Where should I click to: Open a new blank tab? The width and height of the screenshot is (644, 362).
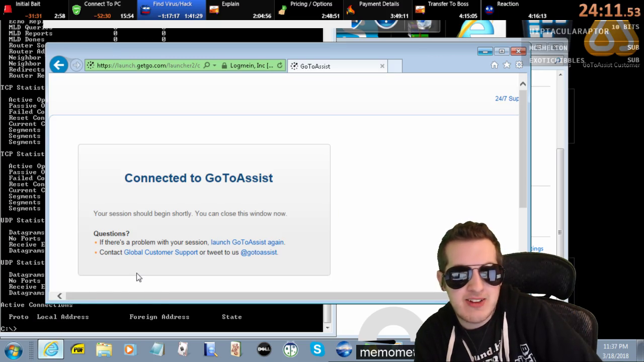395,66
